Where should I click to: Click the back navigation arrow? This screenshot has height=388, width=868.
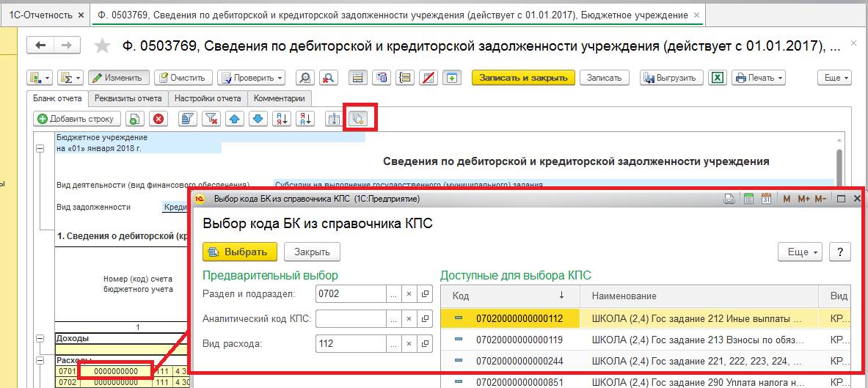pos(40,45)
